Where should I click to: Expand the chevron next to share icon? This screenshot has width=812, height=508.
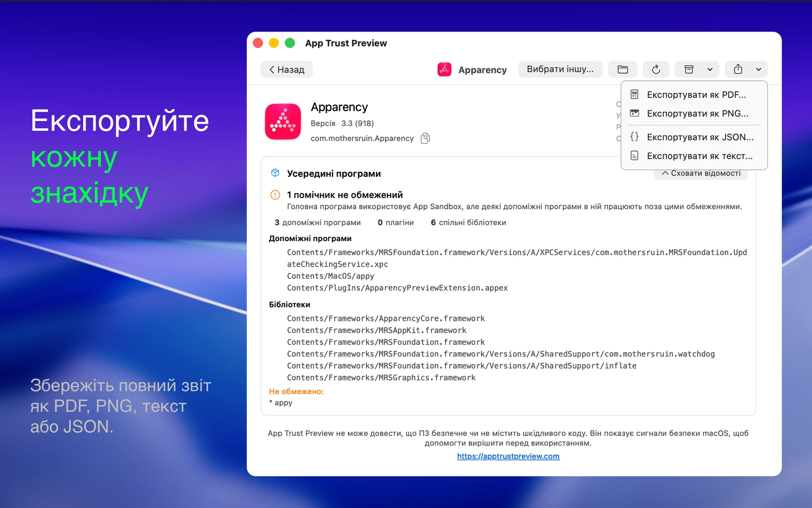point(759,70)
